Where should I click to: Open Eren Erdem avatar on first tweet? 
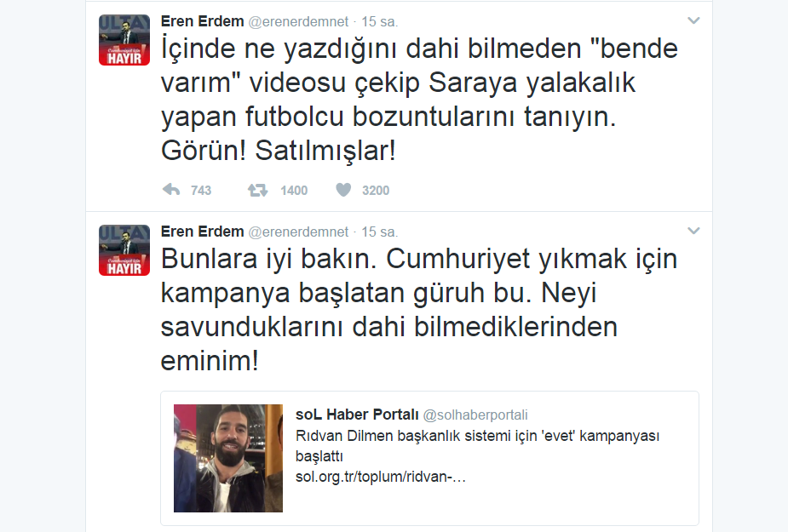pos(124,40)
